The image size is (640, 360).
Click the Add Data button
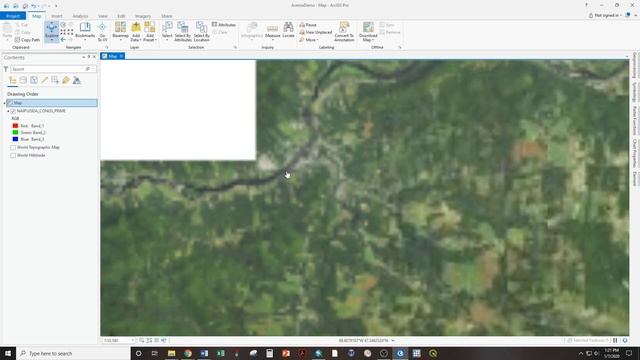coord(136,31)
